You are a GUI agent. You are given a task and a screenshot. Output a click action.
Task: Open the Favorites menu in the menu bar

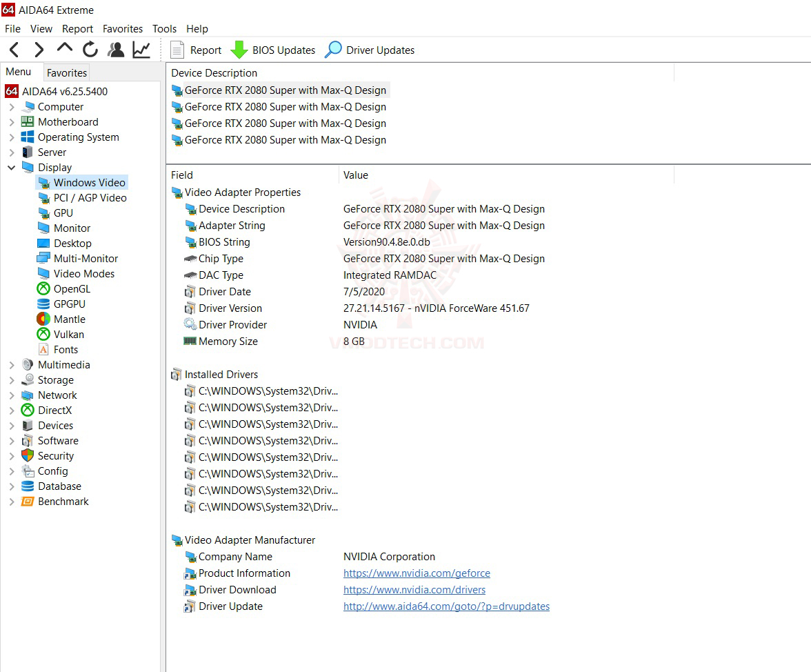point(123,29)
